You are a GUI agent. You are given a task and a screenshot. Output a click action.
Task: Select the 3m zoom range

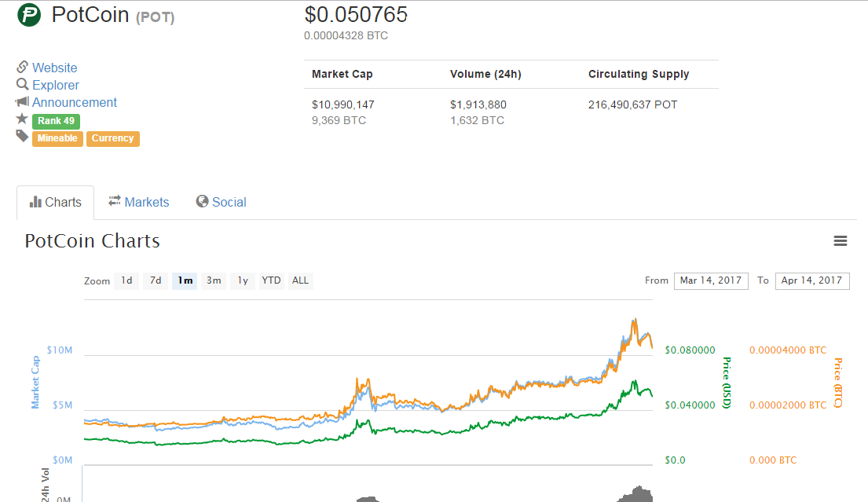tap(214, 280)
